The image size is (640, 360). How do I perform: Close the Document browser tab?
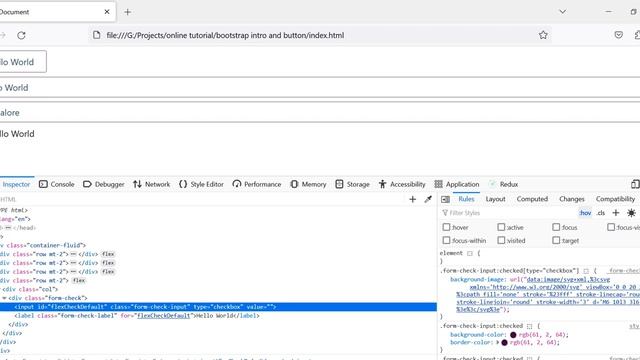[x=107, y=12]
